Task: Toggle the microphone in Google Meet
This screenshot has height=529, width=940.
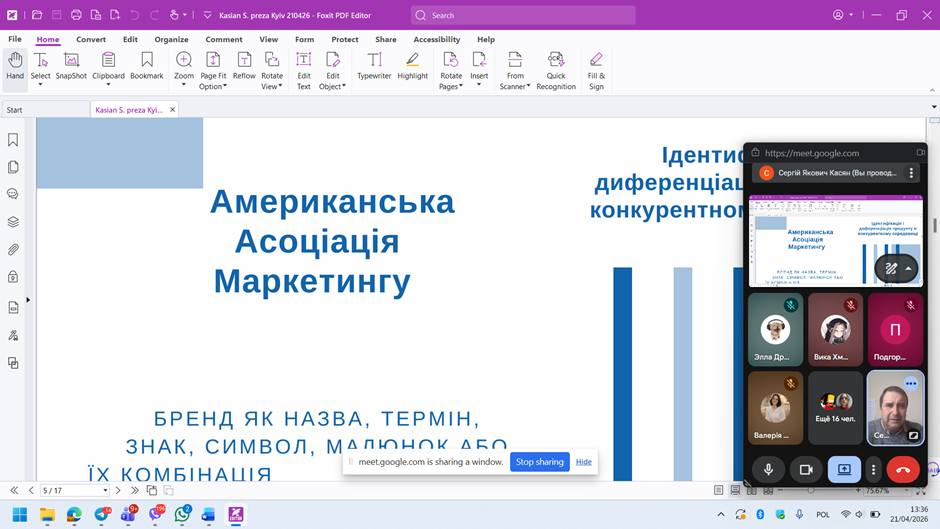Action: click(x=768, y=469)
